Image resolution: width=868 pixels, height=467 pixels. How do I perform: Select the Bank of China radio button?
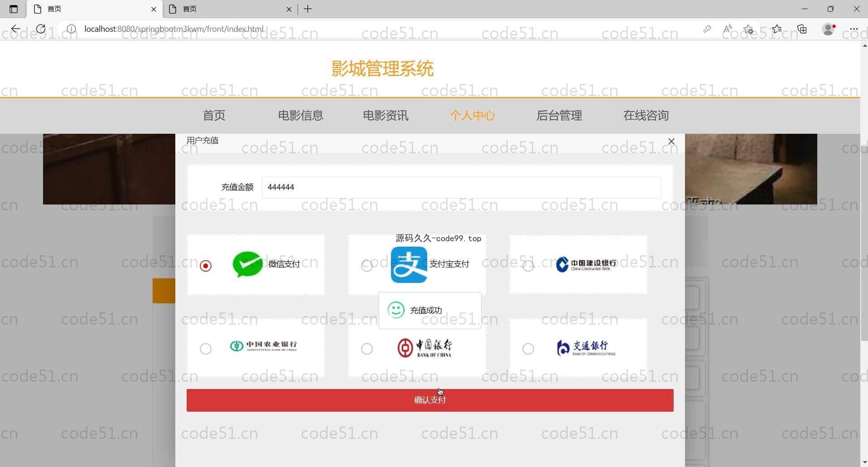coord(367,349)
